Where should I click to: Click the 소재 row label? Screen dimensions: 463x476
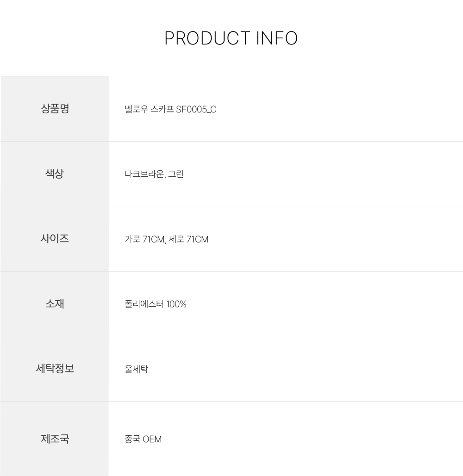click(x=55, y=304)
